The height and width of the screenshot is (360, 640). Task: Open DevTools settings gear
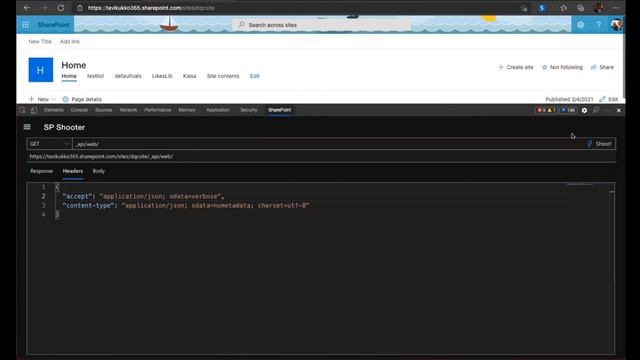pos(584,110)
